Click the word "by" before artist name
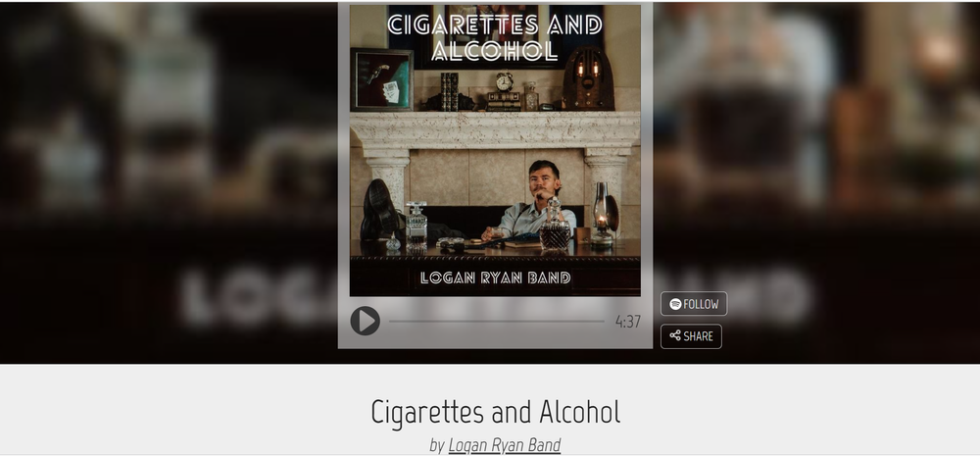980x456 pixels. click(x=437, y=445)
